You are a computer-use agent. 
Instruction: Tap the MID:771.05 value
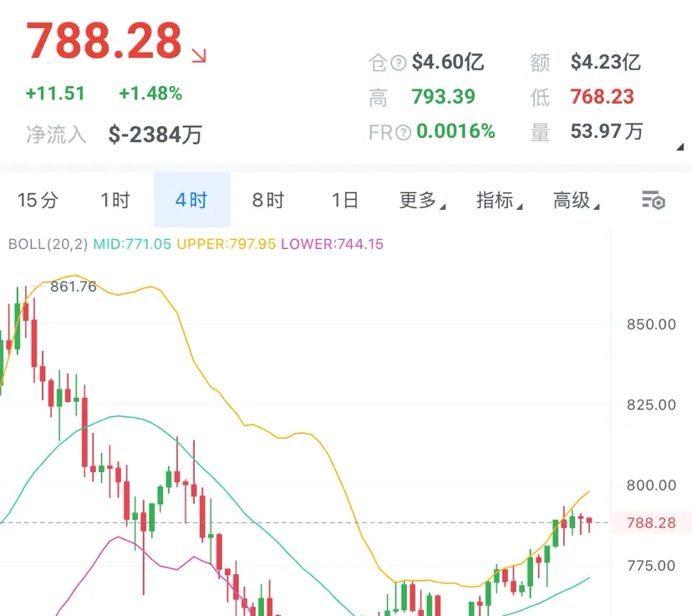tap(132, 244)
